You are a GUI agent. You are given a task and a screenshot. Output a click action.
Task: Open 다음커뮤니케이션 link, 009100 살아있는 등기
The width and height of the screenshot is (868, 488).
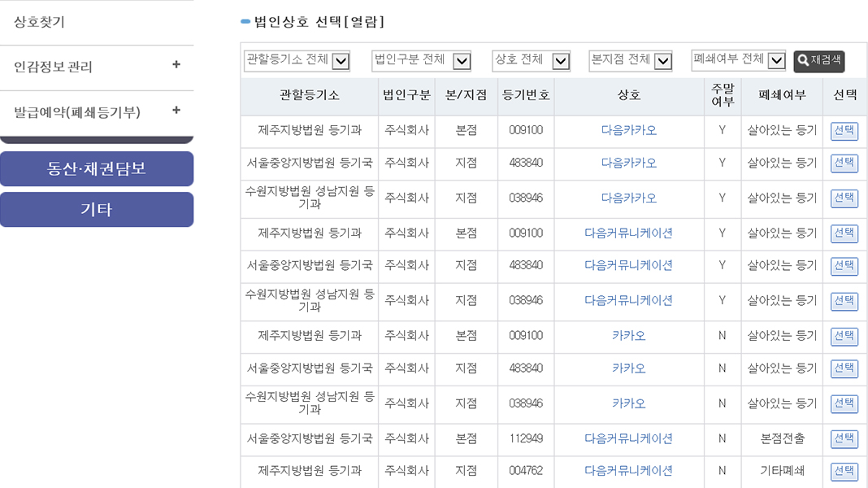point(629,233)
